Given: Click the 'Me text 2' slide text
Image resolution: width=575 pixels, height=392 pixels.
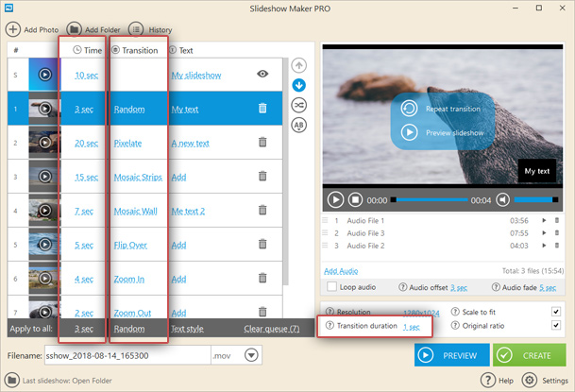Looking at the screenshot, I should click(x=188, y=212).
